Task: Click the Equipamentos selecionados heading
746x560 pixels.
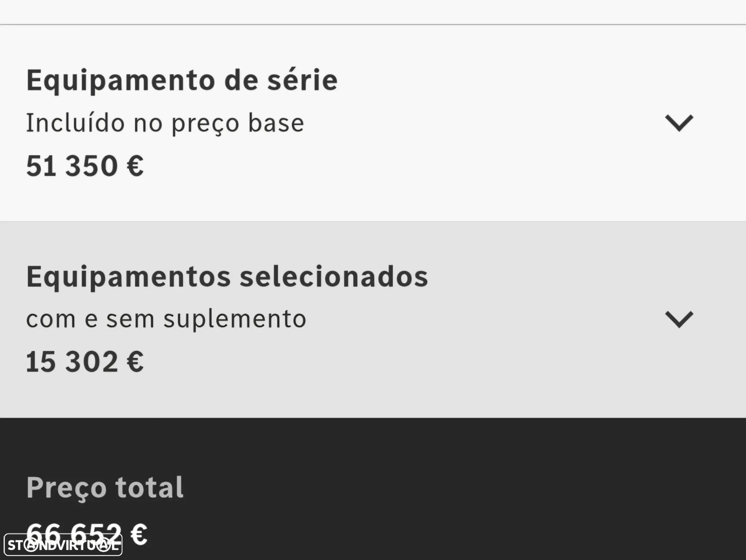Action: (227, 277)
